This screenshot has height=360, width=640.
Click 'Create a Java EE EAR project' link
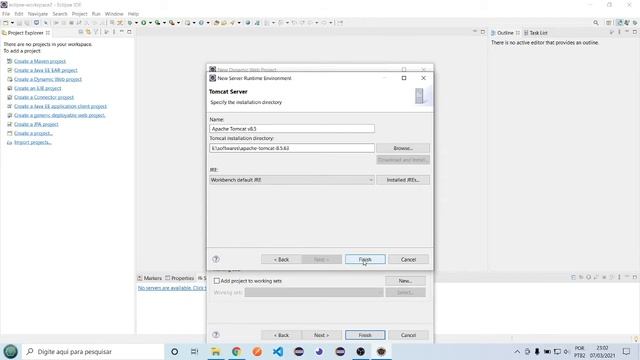[46, 70]
